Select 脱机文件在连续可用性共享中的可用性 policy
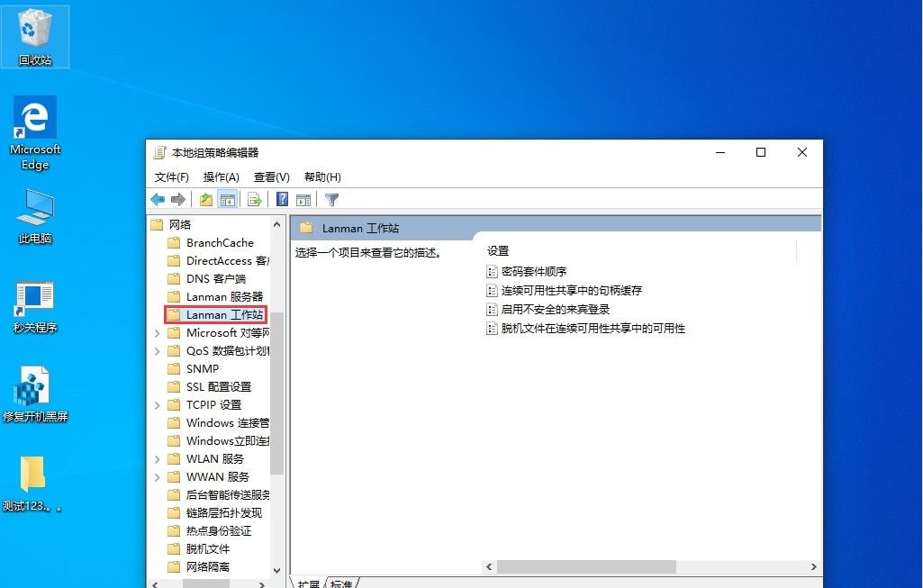 [593, 328]
